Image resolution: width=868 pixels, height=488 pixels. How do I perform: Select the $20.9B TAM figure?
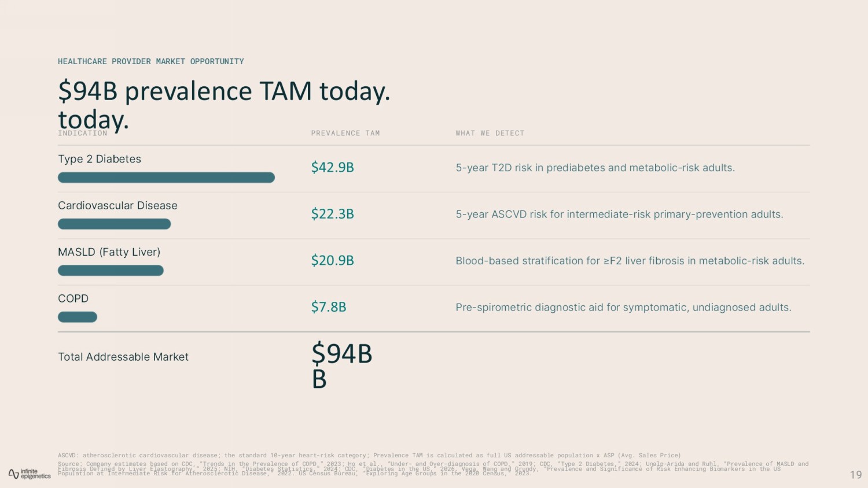pos(333,261)
